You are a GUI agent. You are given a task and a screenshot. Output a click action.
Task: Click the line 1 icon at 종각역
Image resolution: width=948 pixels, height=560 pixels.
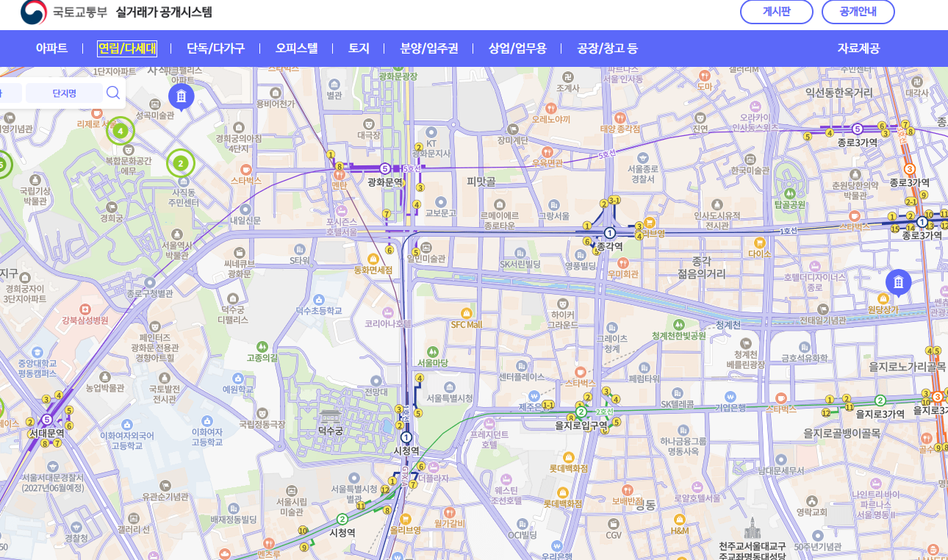pyautogui.click(x=609, y=233)
